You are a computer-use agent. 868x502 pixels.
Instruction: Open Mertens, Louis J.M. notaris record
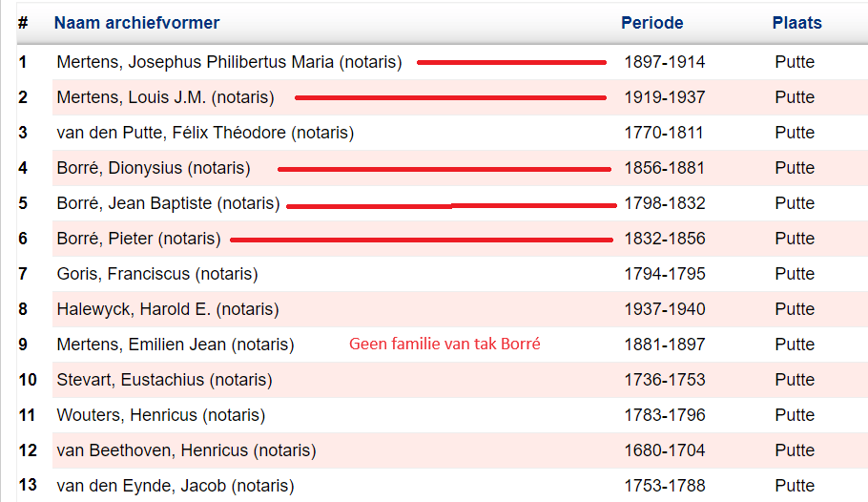[165, 97]
